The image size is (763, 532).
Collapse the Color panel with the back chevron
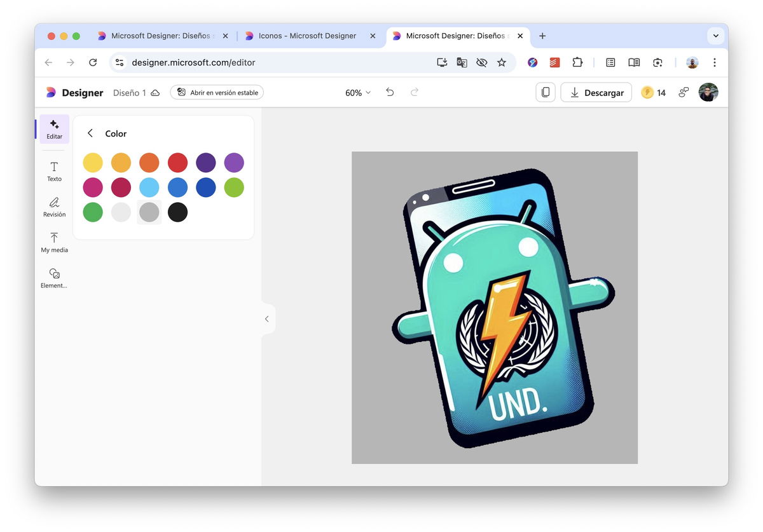[x=90, y=133]
